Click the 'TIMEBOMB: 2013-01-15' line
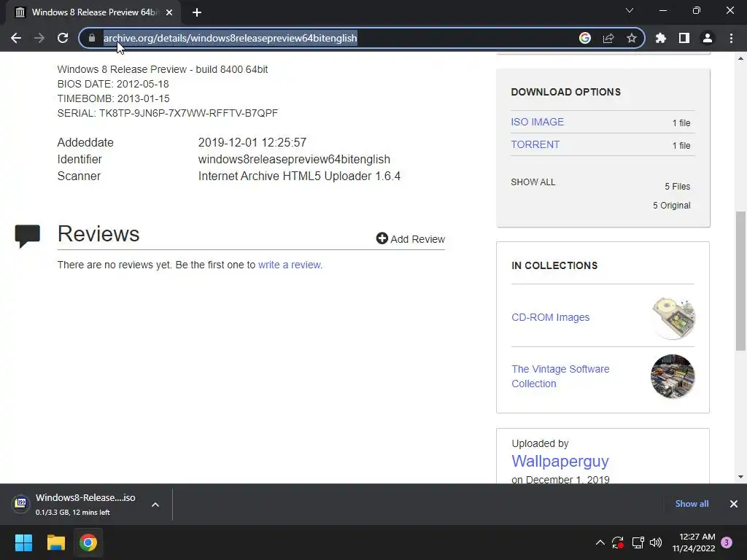 [113, 98]
